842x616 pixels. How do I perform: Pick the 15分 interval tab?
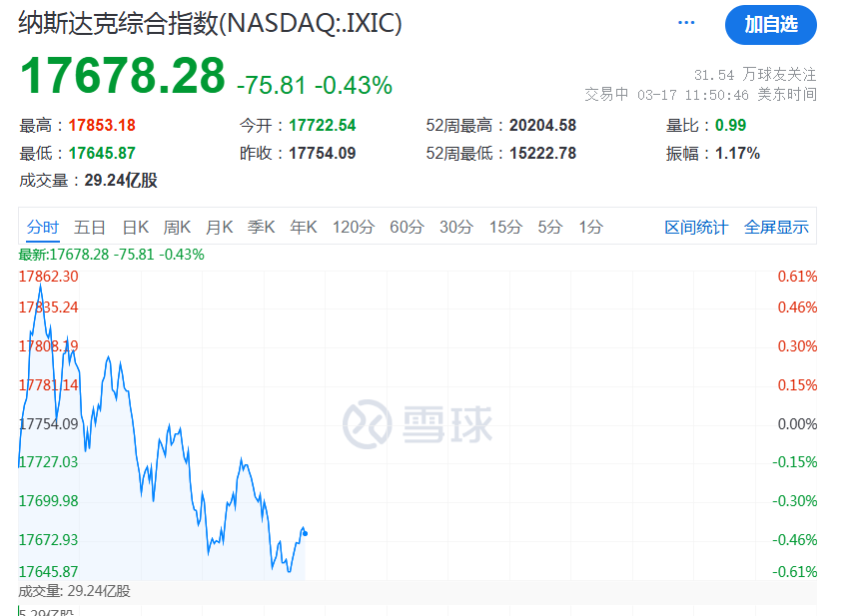[x=504, y=228]
